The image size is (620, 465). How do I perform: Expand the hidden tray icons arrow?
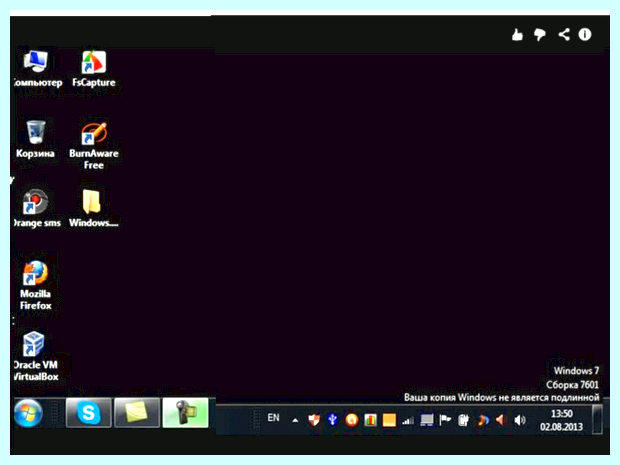[x=295, y=420]
